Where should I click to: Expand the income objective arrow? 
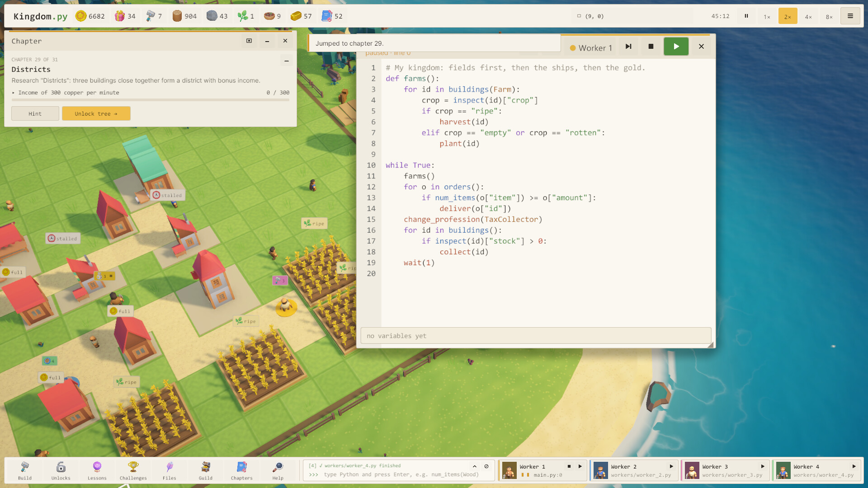pyautogui.click(x=14, y=93)
